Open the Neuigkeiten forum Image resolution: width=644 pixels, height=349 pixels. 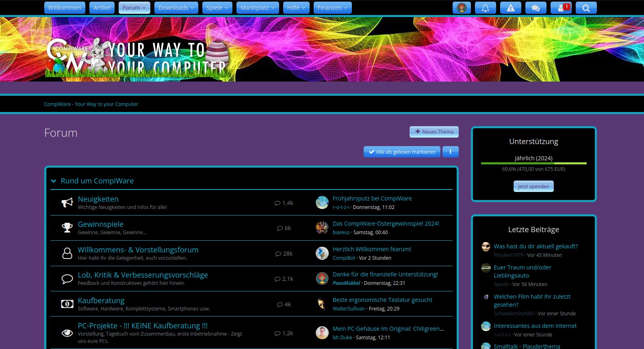click(98, 199)
